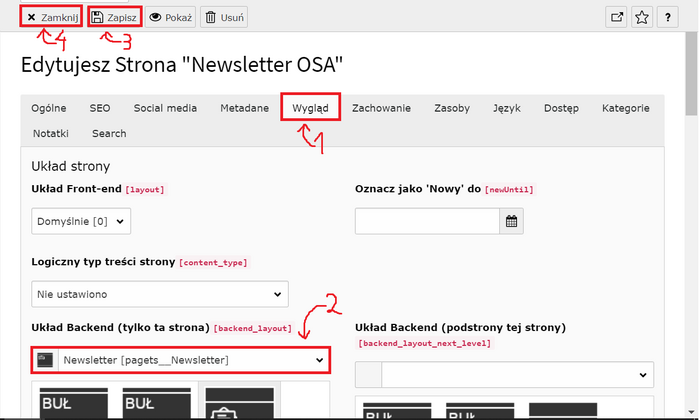Viewport: 700px width, 420px height.
Task: Expand Logiczny typ treści strony dropdown
Action: pos(160,295)
